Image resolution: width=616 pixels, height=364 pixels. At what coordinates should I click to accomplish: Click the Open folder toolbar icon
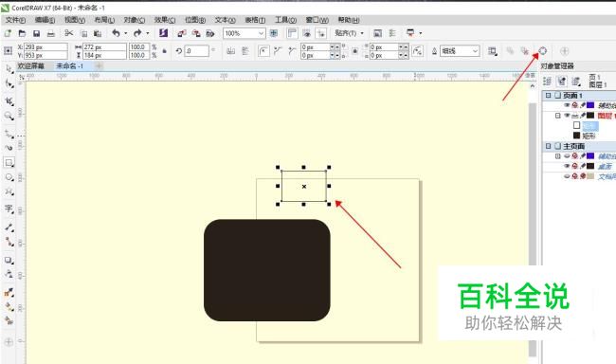point(22,33)
